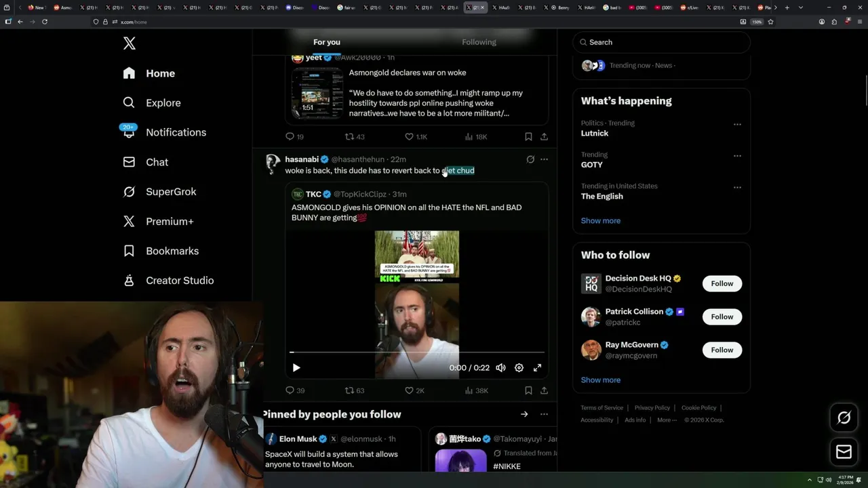Play the TKC quoted video
This screenshot has height=488, width=868.
[x=296, y=367]
